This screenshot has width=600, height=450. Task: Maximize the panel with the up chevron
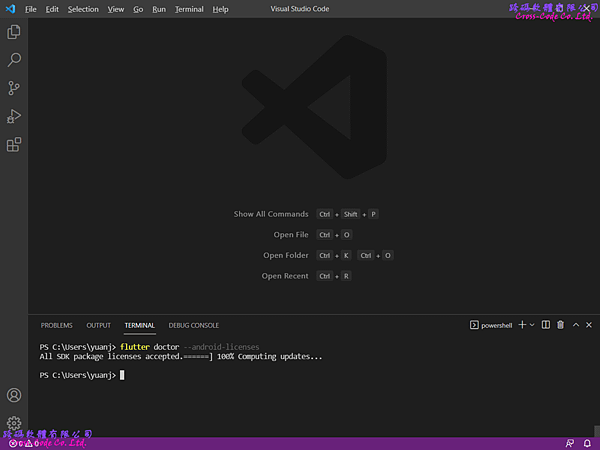(576, 325)
